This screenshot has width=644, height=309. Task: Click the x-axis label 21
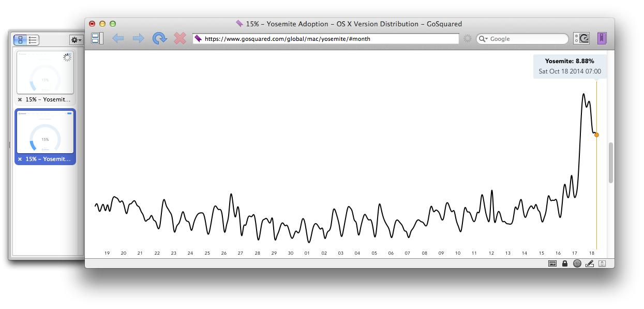pos(140,253)
